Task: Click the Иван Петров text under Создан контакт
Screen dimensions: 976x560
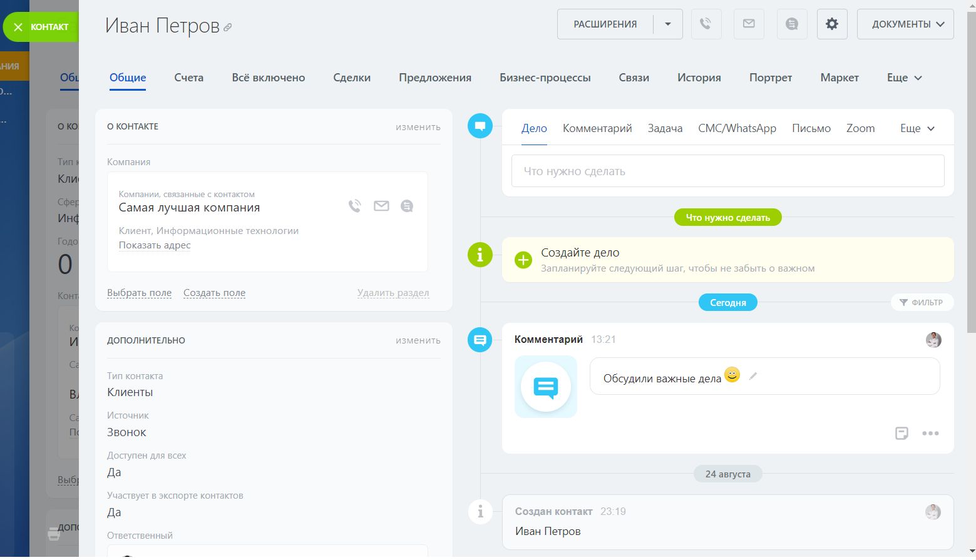Action: (548, 531)
